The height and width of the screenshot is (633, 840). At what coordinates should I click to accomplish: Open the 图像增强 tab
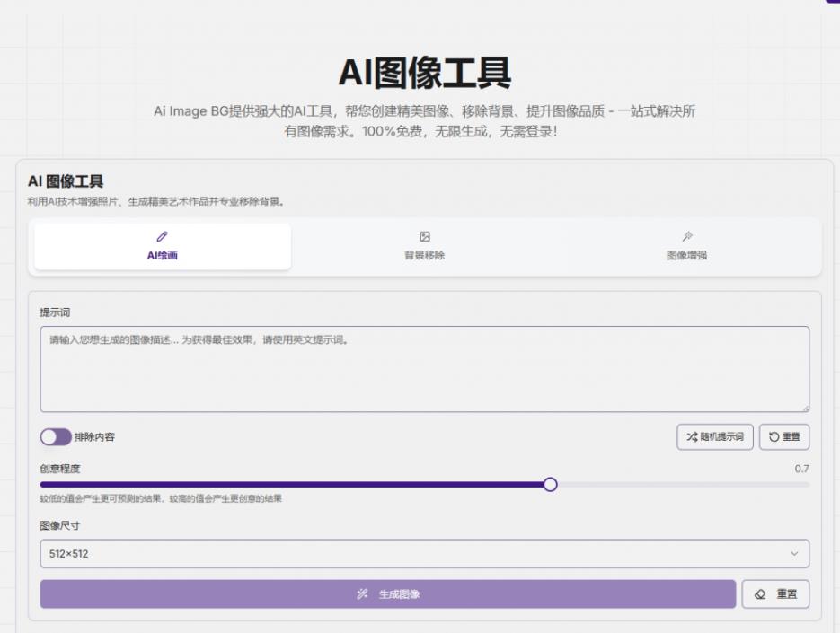pyautogui.click(x=686, y=246)
